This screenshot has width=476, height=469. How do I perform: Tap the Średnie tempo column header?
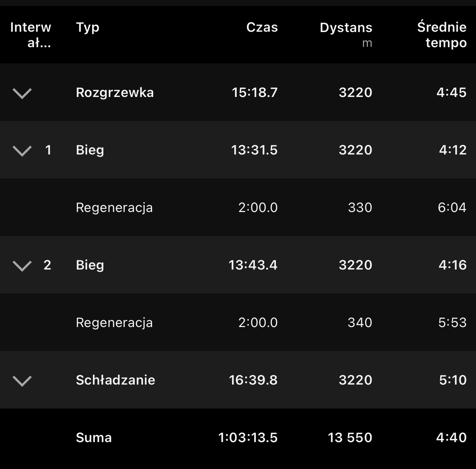[x=442, y=35]
